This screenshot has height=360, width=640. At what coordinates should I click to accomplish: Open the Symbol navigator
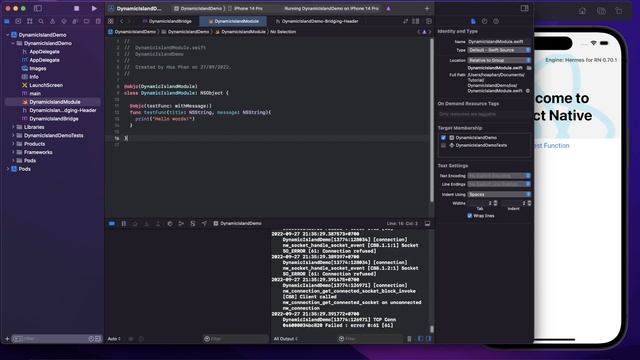29,21
